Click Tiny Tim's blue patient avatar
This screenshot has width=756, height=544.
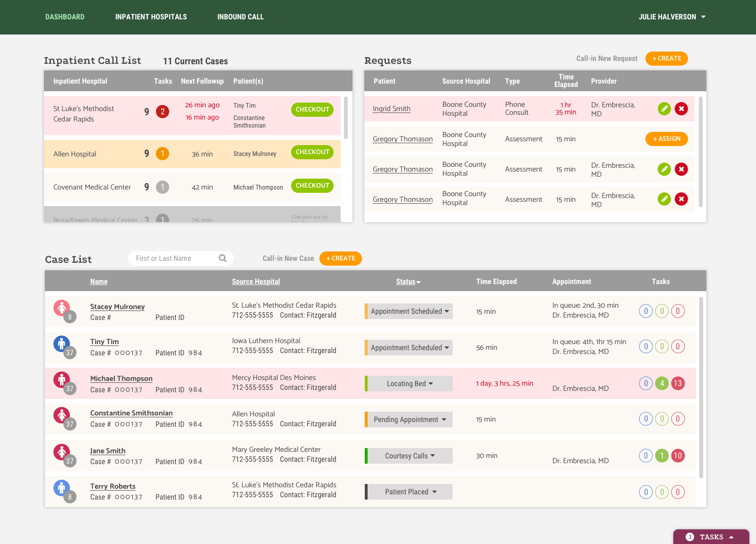tap(62, 343)
